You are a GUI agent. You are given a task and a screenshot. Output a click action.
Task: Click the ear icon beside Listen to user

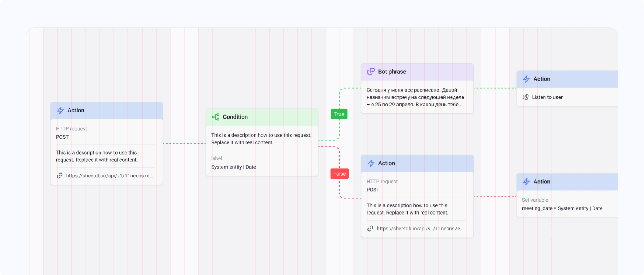pyautogui.click(x=526, y=97)
